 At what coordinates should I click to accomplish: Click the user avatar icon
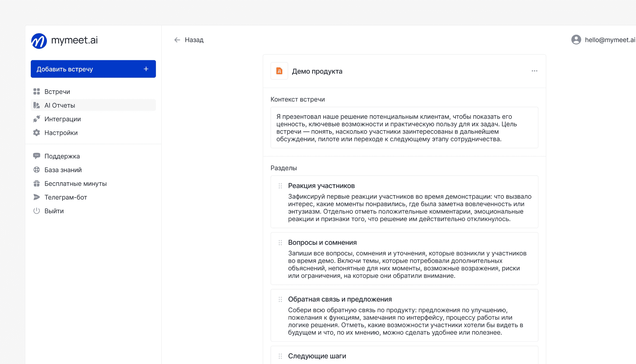[576, 39]
